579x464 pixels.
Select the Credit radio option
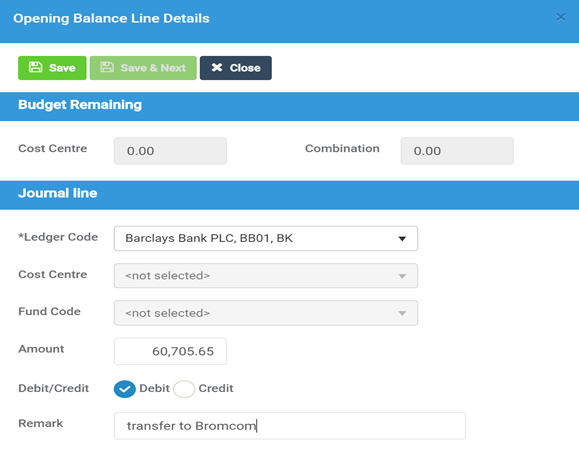184,389
